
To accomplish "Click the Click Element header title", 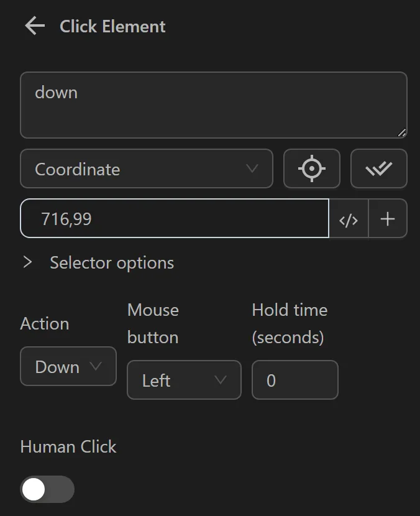I will 112,26.
